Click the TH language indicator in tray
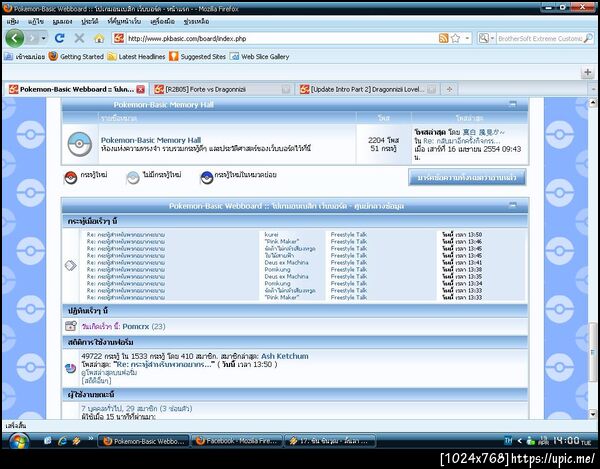The image size is (600, 469). click(x=508, y=441)
